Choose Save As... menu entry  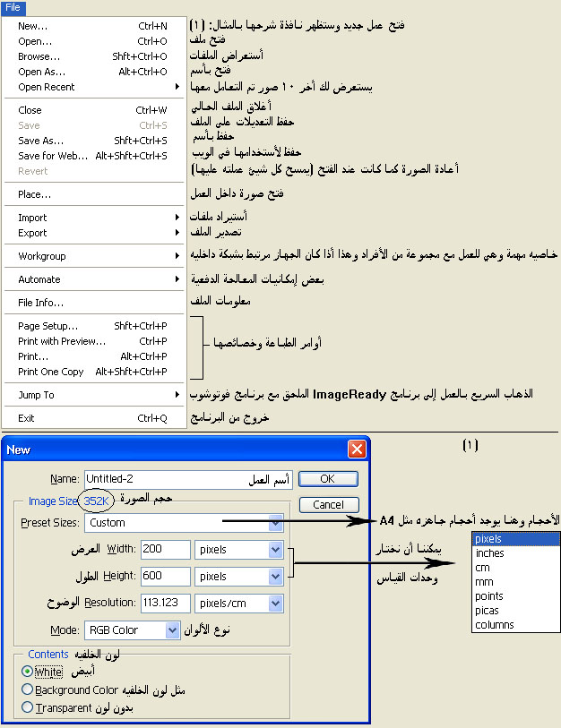coord(93,141)
